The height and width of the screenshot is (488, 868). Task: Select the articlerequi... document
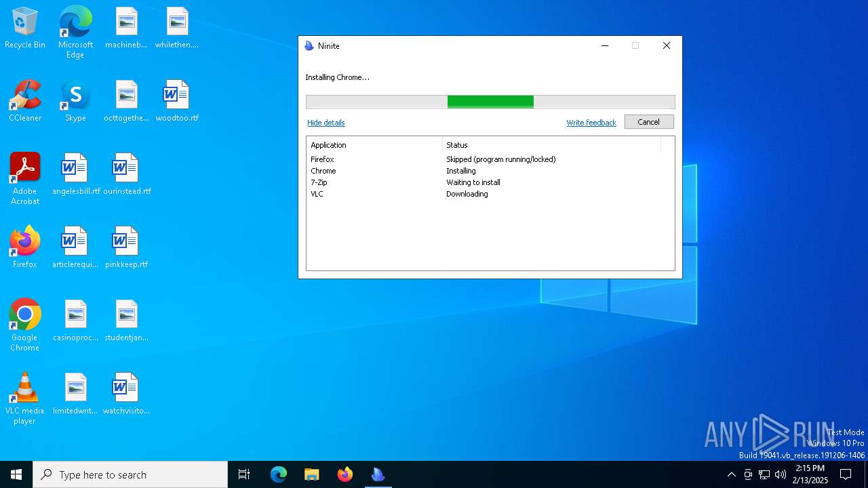[x=75, y=248]
